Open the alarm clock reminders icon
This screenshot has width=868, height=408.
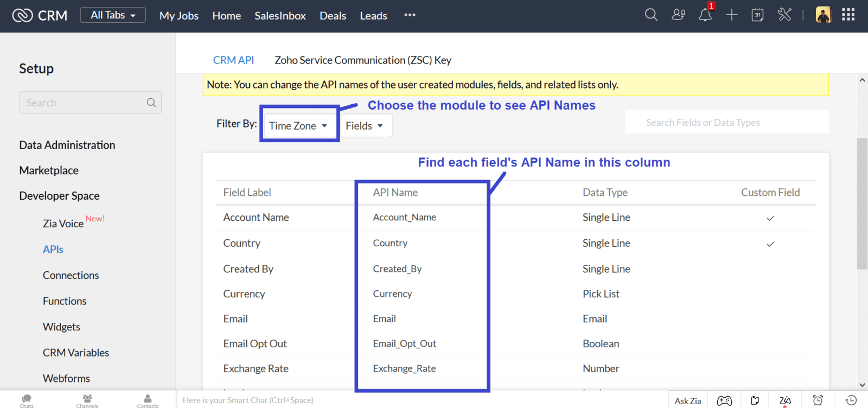tap(818, 401)
